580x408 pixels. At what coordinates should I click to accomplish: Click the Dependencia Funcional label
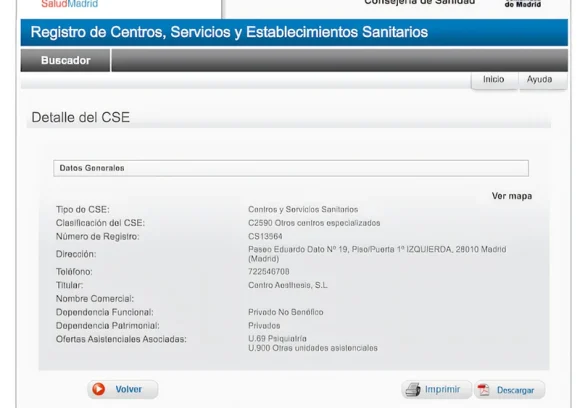click(x=105, y=312)
